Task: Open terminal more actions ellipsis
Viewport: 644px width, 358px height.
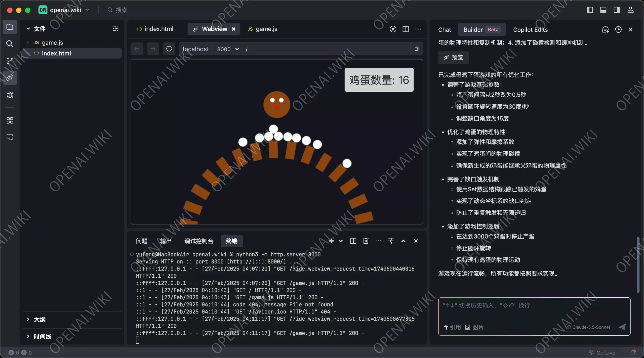Action: click(378, 241)
